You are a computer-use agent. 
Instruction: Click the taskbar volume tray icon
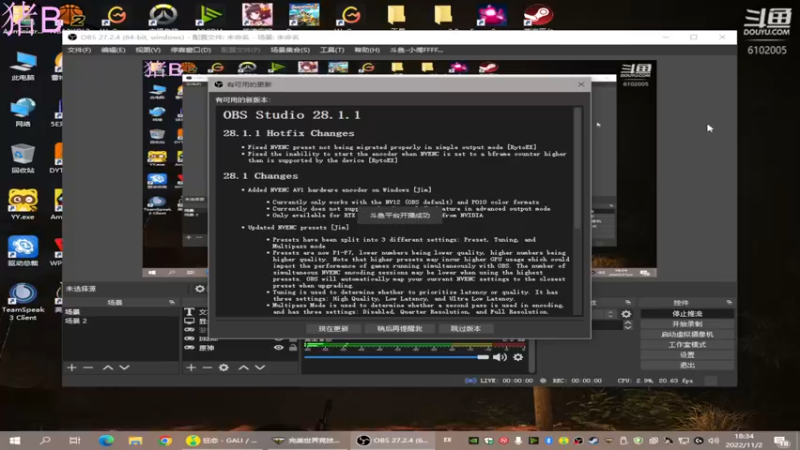pos(714,440)
